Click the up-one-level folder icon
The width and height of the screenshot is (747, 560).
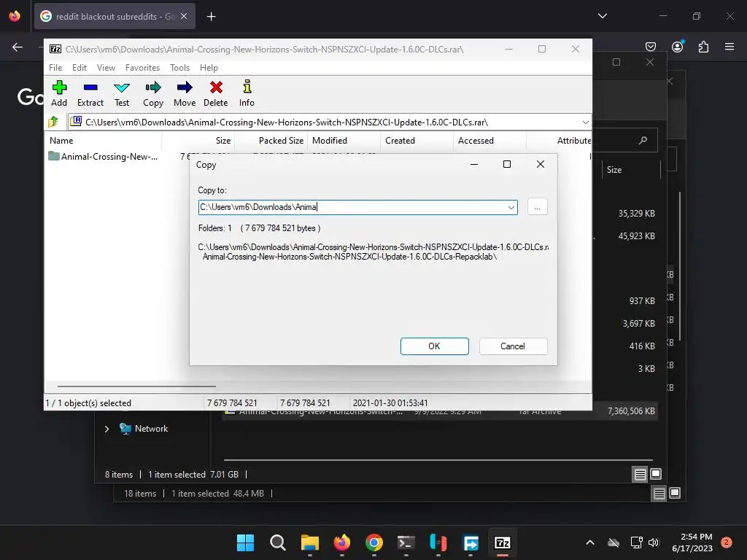click(x=53, y=122)
